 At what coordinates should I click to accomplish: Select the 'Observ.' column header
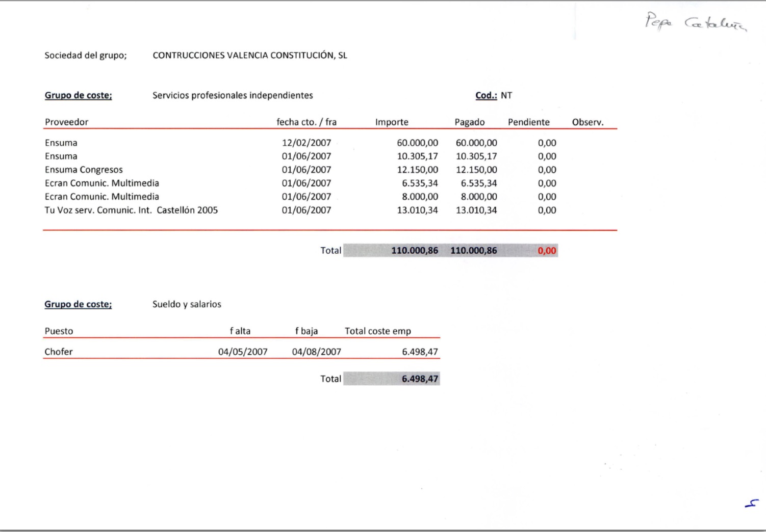[x=588, y=122]
